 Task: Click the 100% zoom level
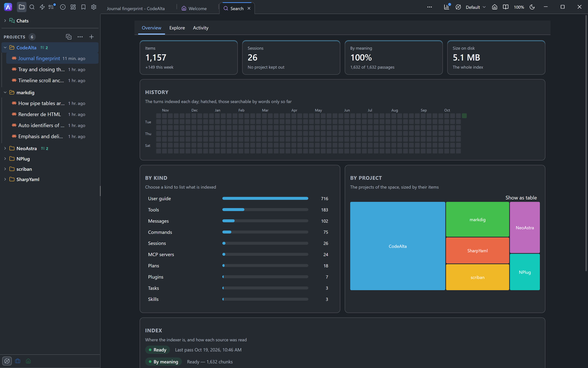[519, 7]
